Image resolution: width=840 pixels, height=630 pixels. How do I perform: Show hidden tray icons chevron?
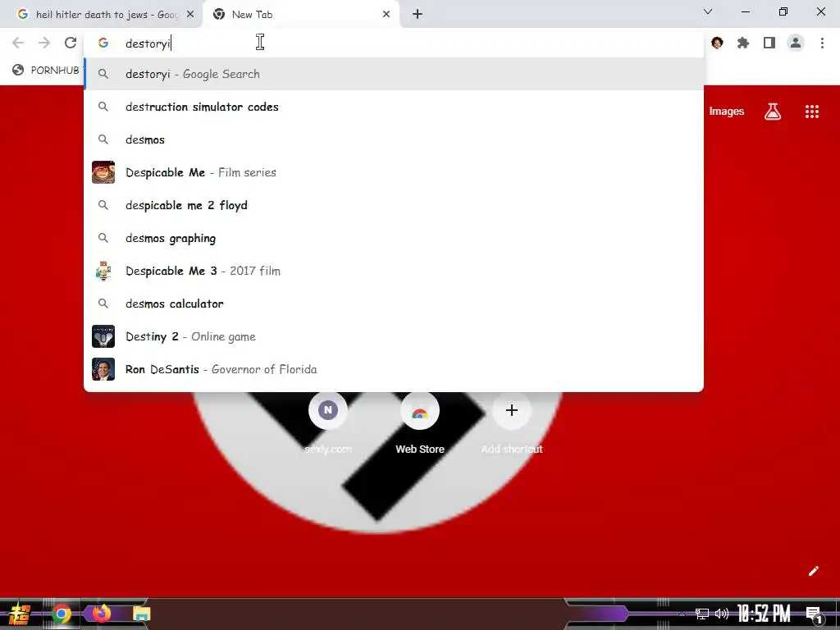coord(682,614)
